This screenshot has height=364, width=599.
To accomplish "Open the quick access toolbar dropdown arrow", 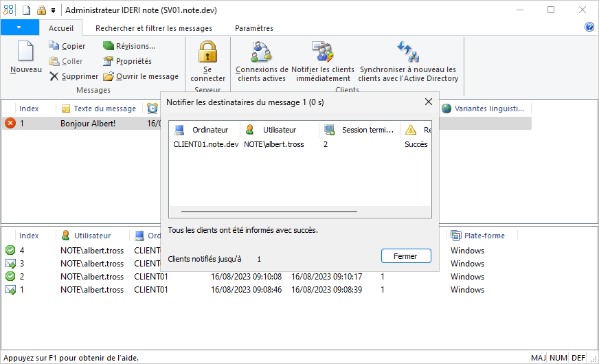I will click(53, 10).
